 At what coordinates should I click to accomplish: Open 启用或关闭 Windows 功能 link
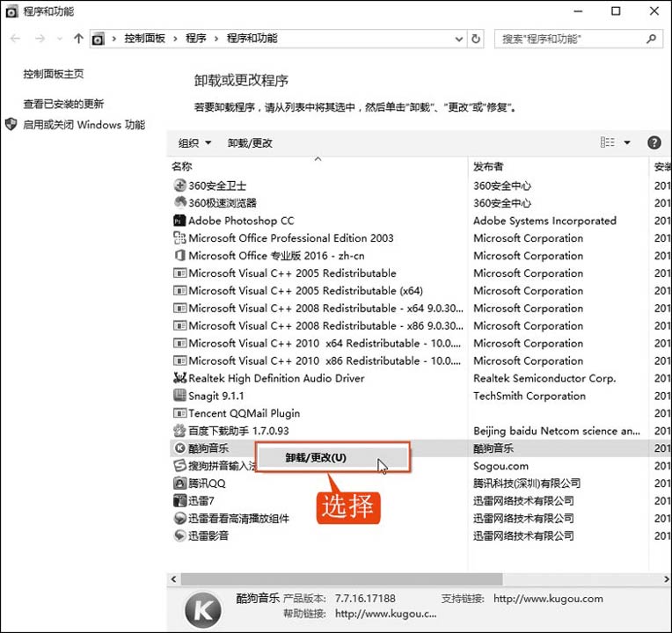[x=84, y=125]
